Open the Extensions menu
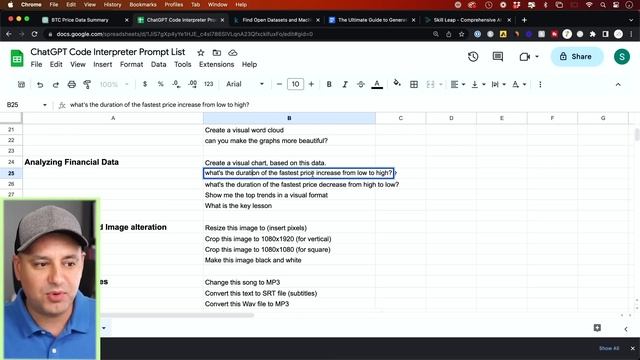Image resolution: width=640 pixels, height=360 pixels. (x=216, y=64)
